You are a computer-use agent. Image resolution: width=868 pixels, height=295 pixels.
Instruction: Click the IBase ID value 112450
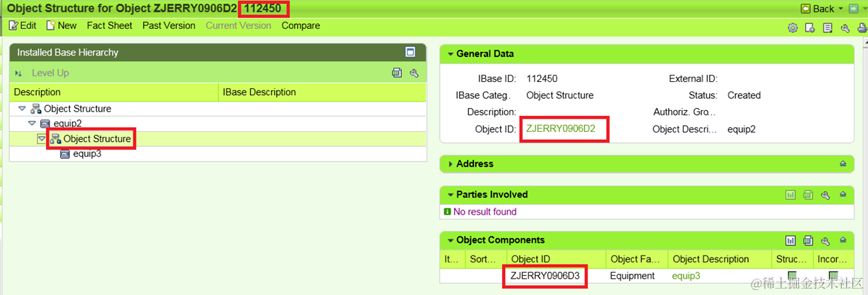coord(542,78)
